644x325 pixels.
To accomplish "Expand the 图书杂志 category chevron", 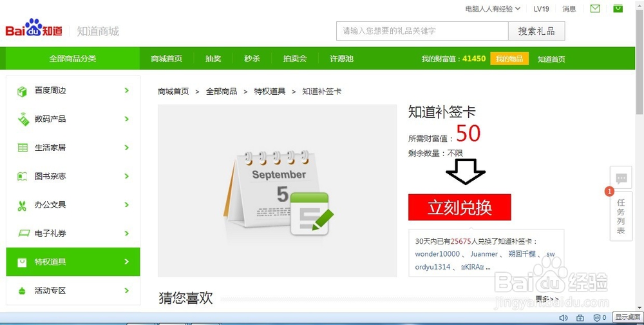I will 127,176.
